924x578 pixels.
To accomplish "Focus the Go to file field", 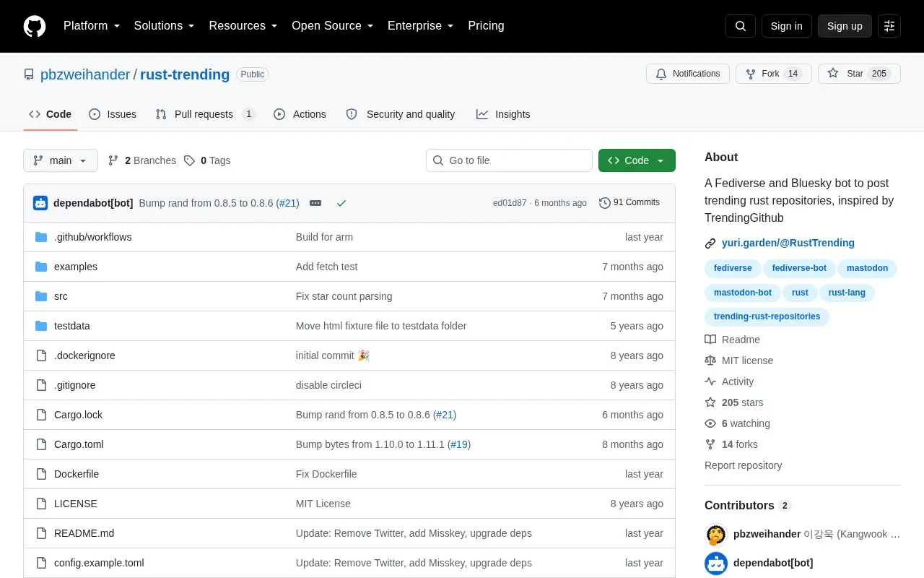I will tap(509, 160).
